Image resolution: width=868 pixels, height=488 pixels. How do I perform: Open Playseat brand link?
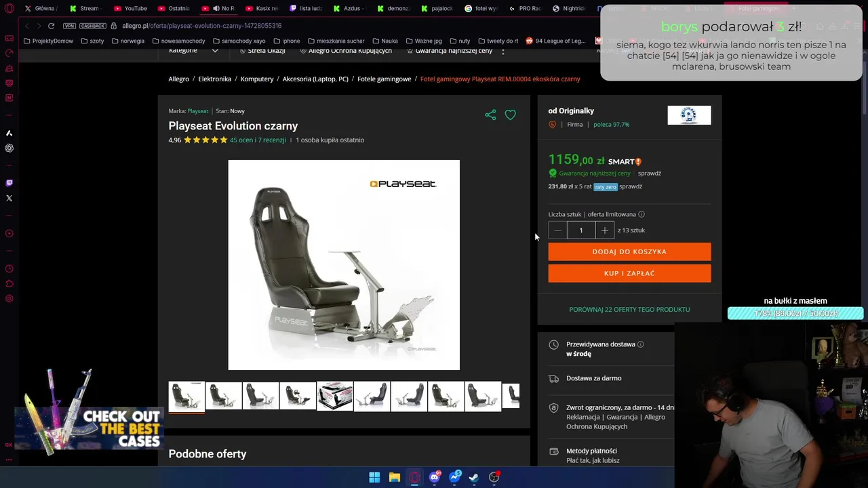tap(198, 111)
